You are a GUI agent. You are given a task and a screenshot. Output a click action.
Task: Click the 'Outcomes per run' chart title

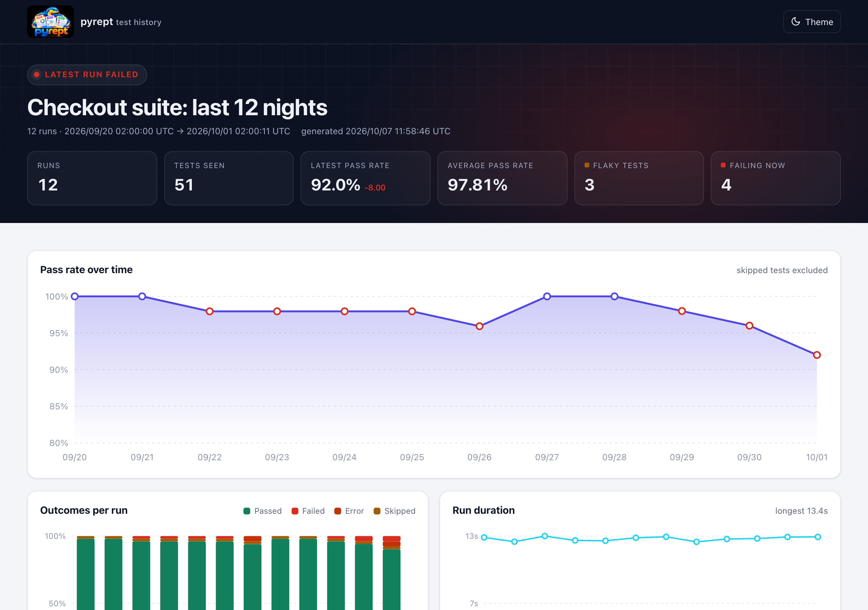pos(84,511)
